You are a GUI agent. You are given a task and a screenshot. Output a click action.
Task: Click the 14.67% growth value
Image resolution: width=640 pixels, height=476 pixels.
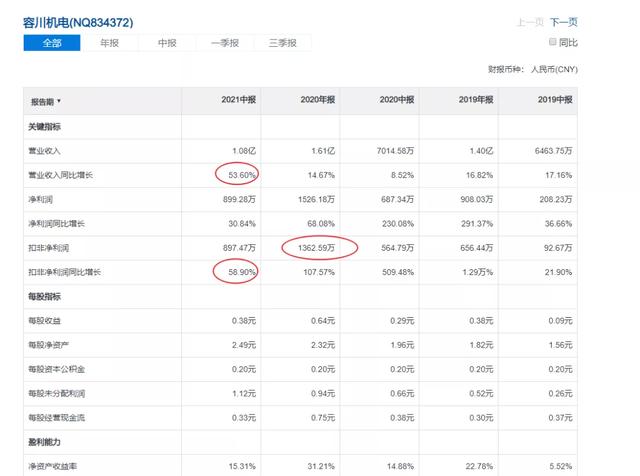321,175
